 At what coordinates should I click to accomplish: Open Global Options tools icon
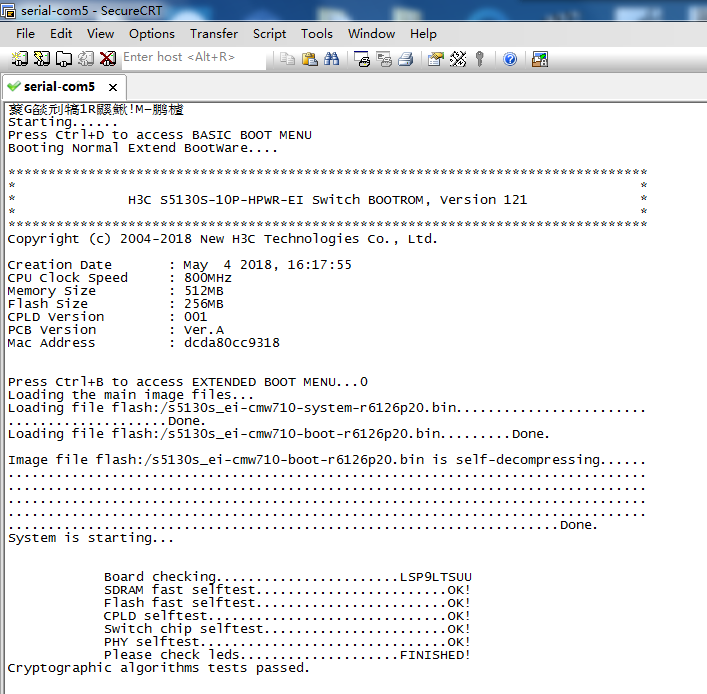458,59
